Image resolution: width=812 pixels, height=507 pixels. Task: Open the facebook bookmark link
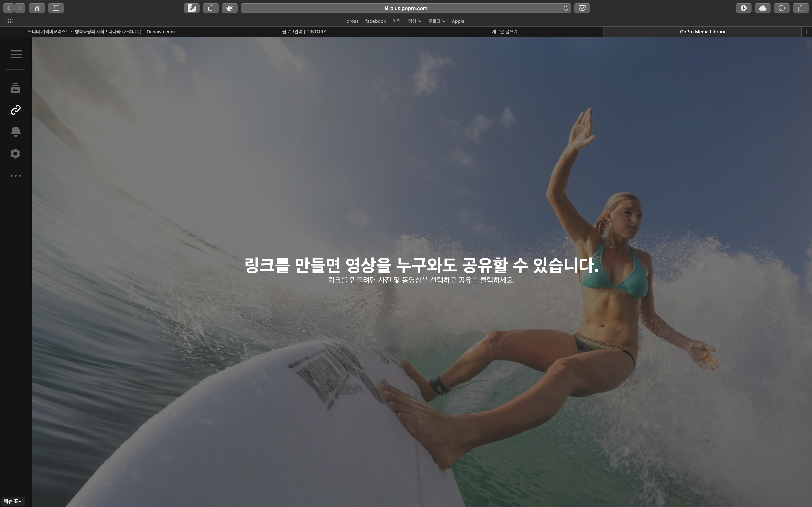point(375,21)
